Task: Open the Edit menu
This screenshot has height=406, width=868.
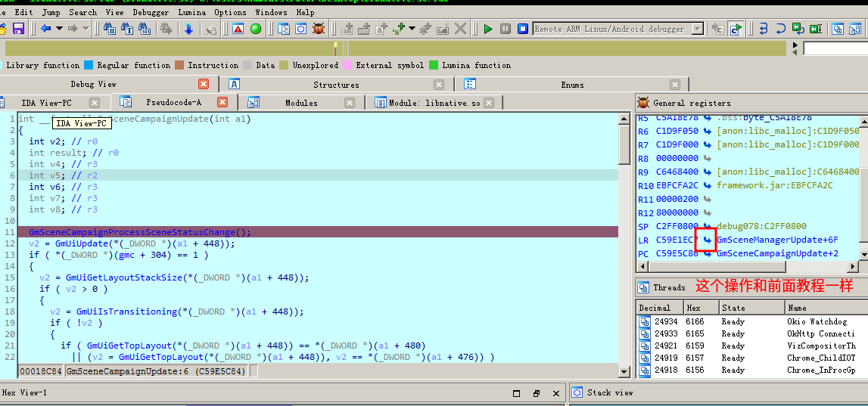Action: (x=23, y=11)
